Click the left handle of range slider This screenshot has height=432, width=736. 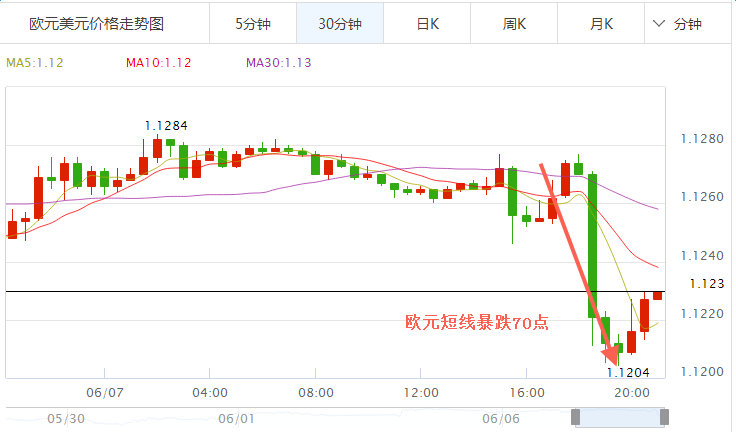(575, 419)
